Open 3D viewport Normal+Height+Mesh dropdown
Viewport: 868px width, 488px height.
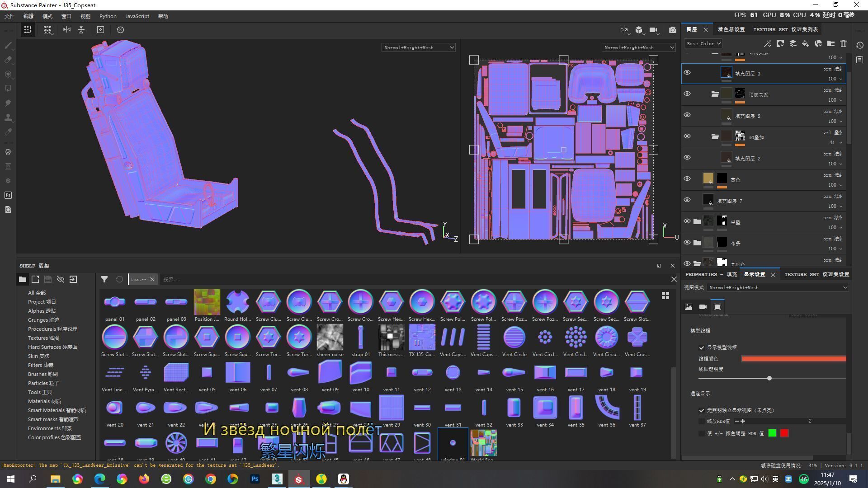418,47
